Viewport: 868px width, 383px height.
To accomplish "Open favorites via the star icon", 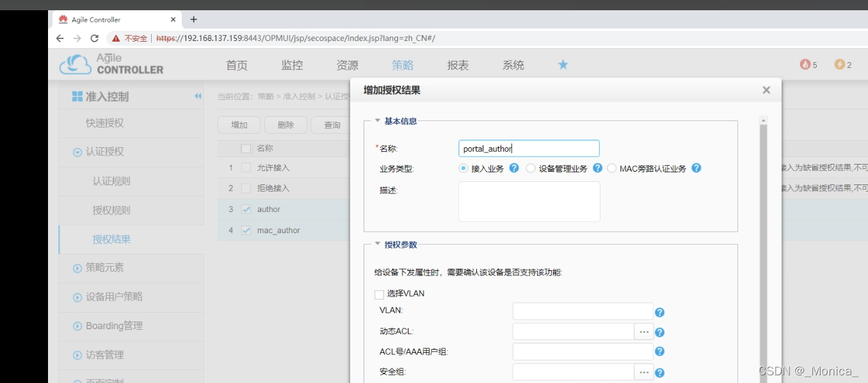I will coord(563,65).
